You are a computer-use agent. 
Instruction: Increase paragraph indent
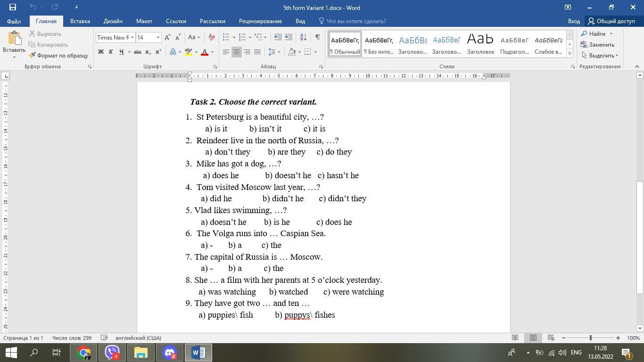[x=289, y=38]
